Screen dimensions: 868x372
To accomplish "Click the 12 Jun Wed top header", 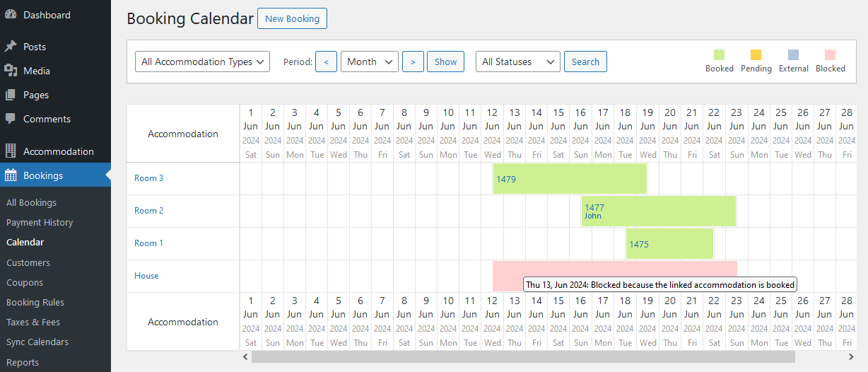I will pyautogui.click(x=493, y=134).
